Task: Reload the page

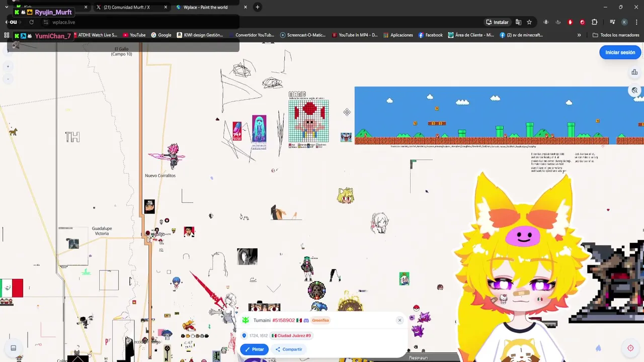Action: [31, 22]
